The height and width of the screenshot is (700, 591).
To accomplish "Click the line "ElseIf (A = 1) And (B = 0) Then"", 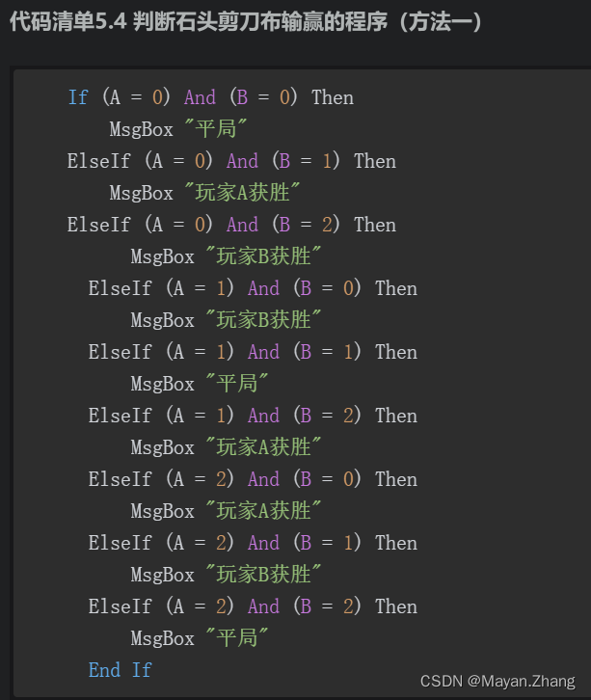I will (x=253, y=288).
